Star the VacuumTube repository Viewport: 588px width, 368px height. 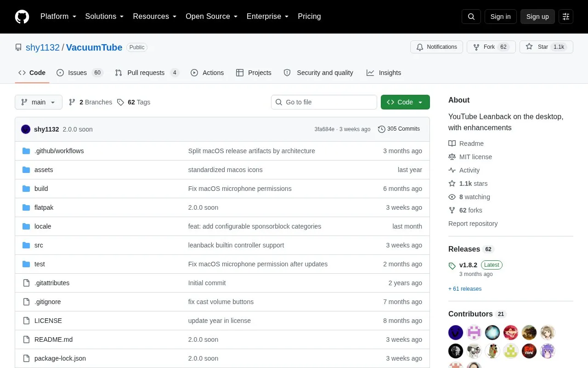point(546,47)
